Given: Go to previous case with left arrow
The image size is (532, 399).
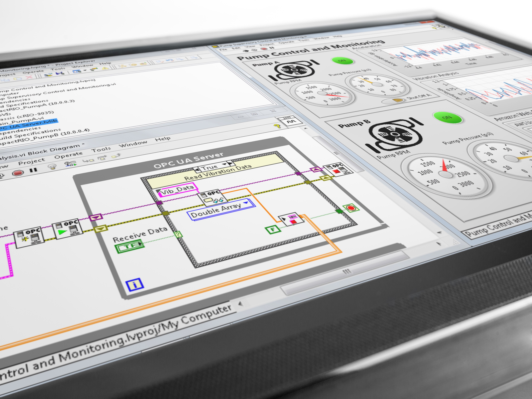Looking at the screenshot, I should pos(197,170).
